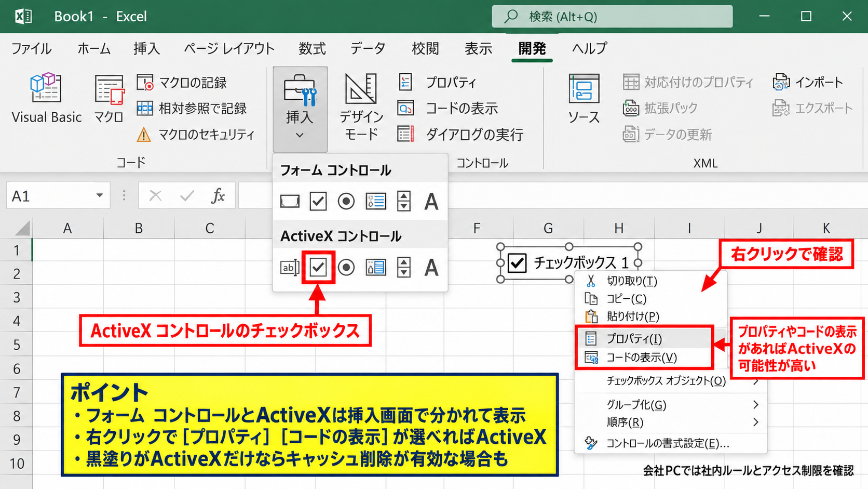This screenshot has height=489, width=868.
Task: Select the form control list box icon
Action: tap(376, 201)
